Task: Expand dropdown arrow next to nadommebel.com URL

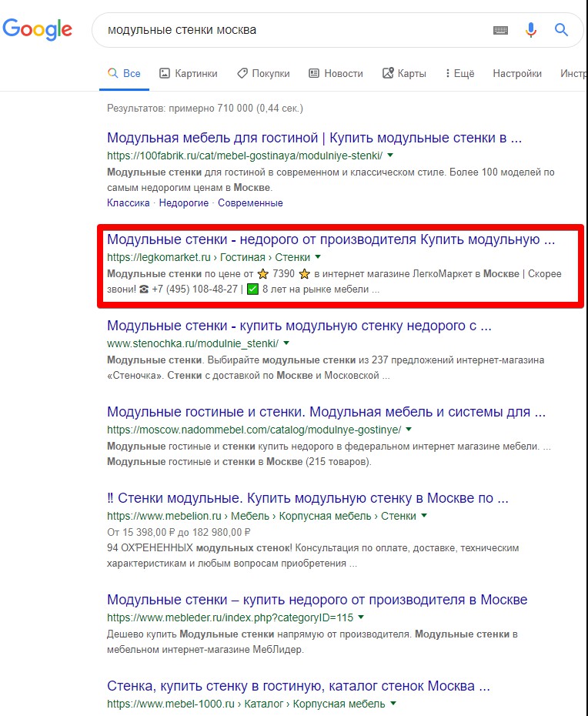Action: [409, 430]
